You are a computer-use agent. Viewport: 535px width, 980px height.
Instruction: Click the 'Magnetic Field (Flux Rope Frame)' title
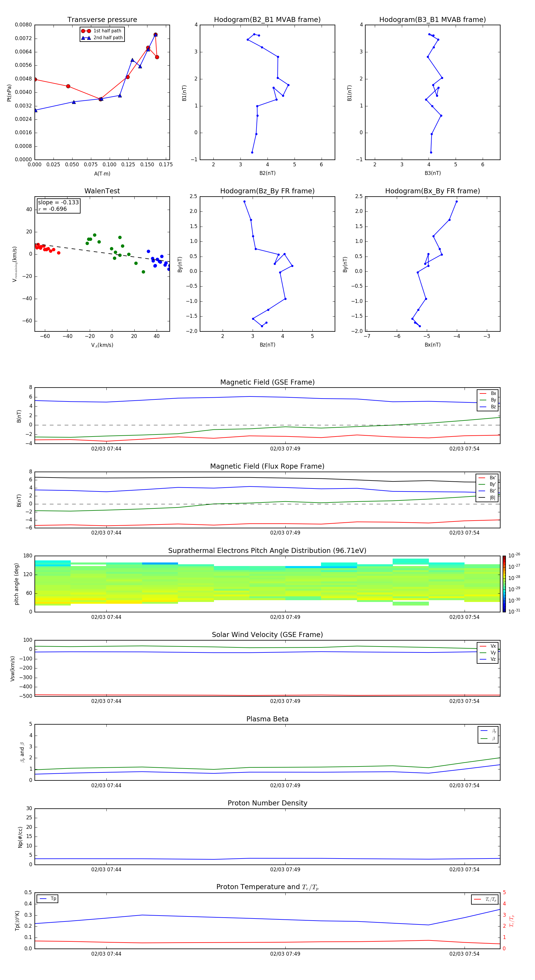pyautogui.click(x=267, y=467)
